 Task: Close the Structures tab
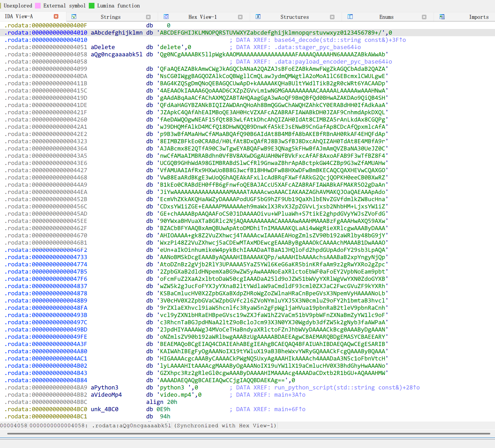(x=332, y=17)
